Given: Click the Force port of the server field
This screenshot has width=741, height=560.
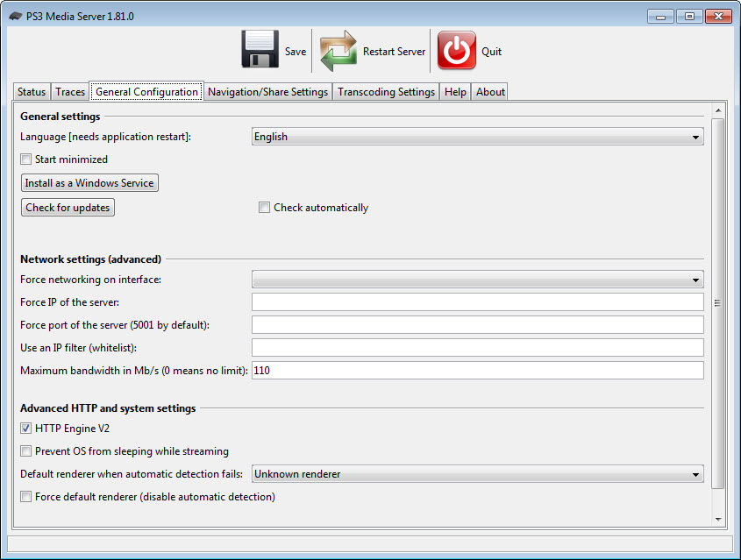Looking at the screenshot, I should pyautogui.click(x=477, y=325).
